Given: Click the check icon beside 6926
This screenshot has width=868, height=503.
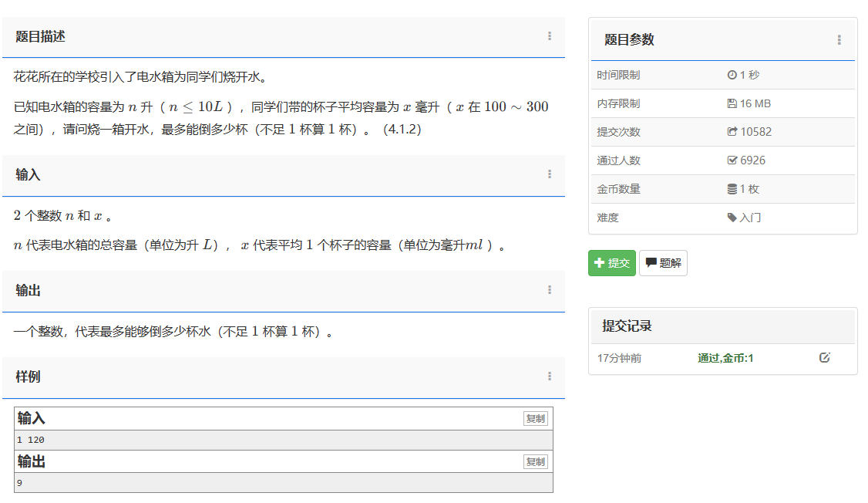Looking at the screenshot, I should tap(732, 160).
